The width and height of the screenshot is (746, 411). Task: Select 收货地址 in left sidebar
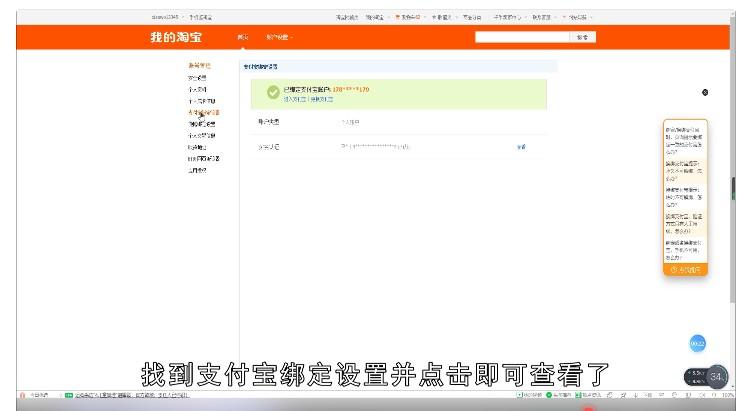tap(197, 147)
